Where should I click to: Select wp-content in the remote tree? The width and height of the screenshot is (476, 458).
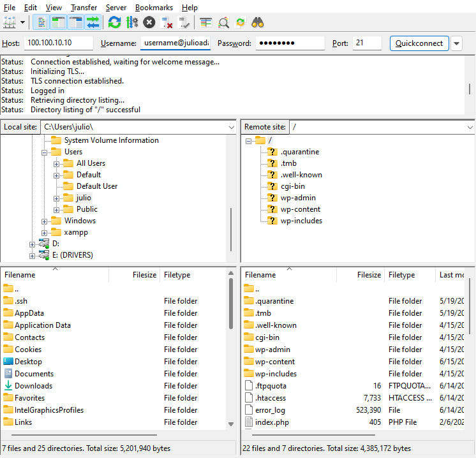coord(301,209)
